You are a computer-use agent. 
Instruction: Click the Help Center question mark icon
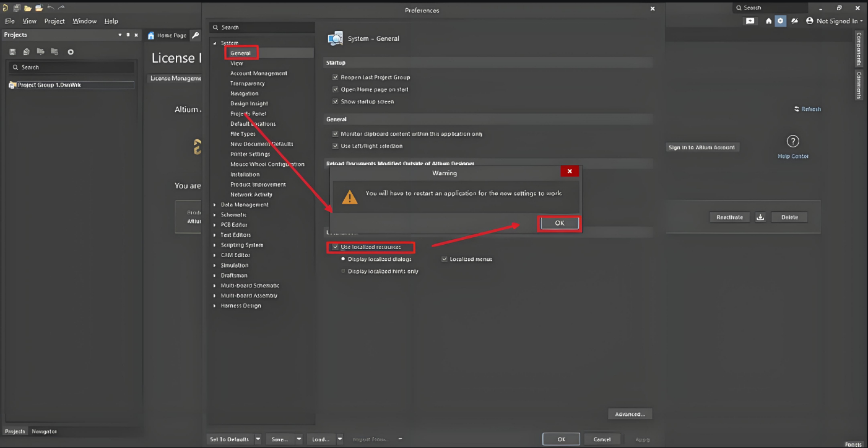click(793, 141)
